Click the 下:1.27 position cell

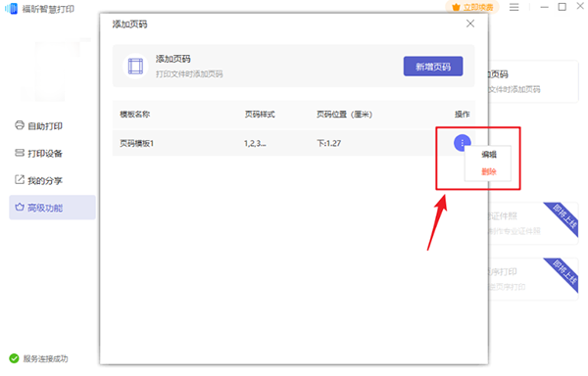coord(329,143)
